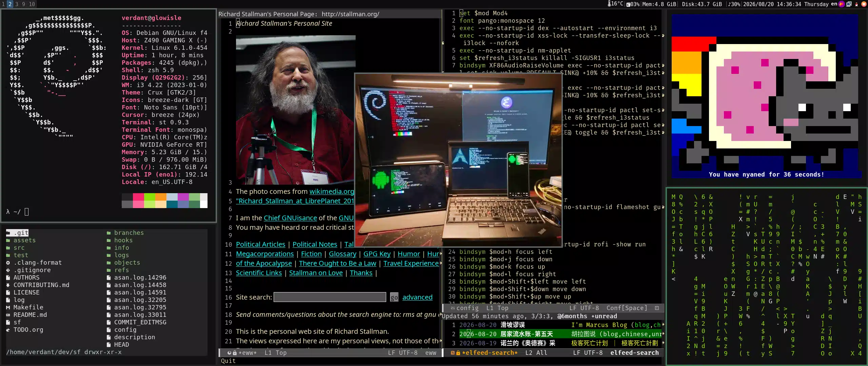868x366 pixels.
Task: Open the Megacorporations link
Action: [265, 254]
